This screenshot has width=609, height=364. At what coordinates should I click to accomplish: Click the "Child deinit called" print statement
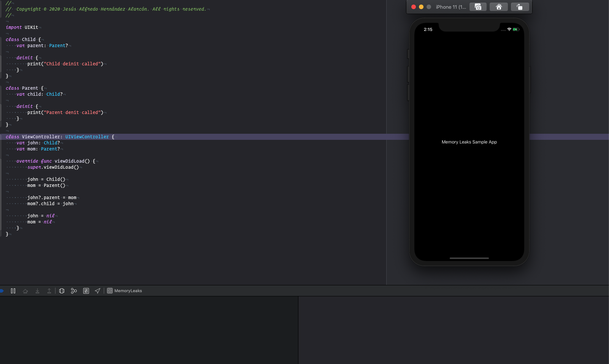pos(65,64)
